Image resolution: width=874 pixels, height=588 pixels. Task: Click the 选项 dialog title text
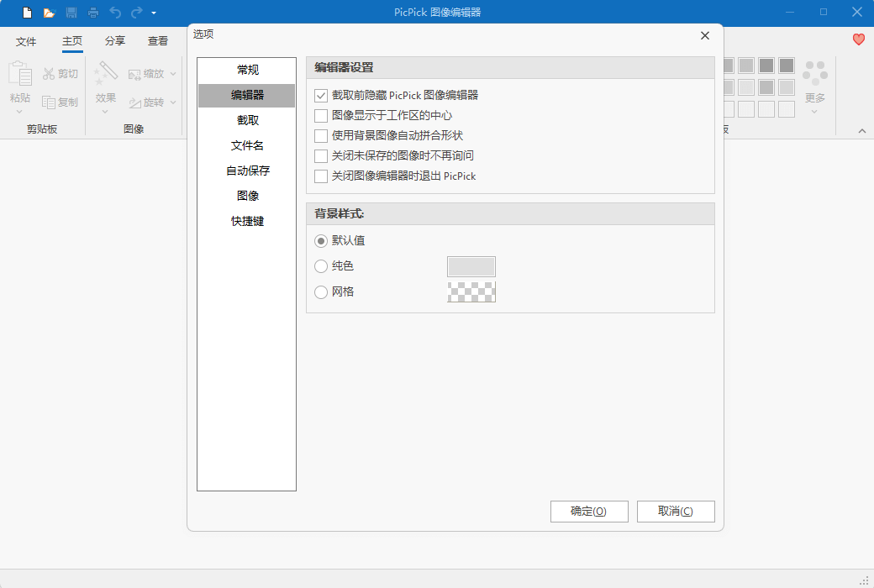203,34
